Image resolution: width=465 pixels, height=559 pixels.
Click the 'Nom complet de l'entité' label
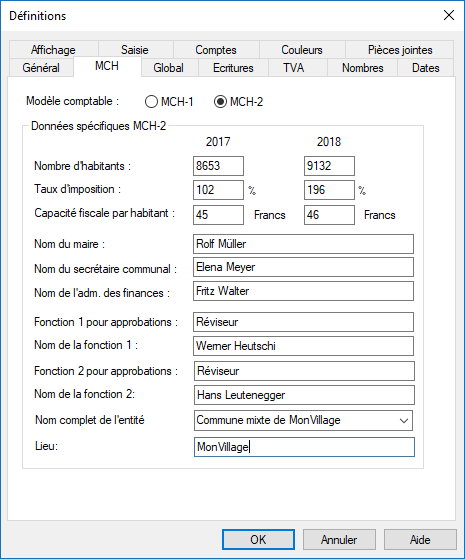point(90,420)
